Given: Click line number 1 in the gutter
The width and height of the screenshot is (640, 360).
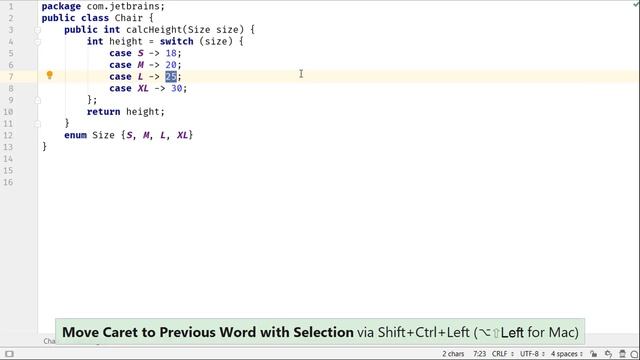Looking at the screenshot, I should point(11,7).
